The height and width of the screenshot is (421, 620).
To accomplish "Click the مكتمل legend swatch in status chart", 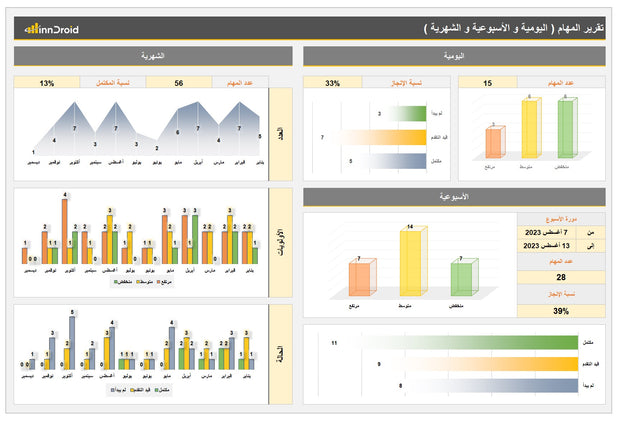I will [157, 390].
